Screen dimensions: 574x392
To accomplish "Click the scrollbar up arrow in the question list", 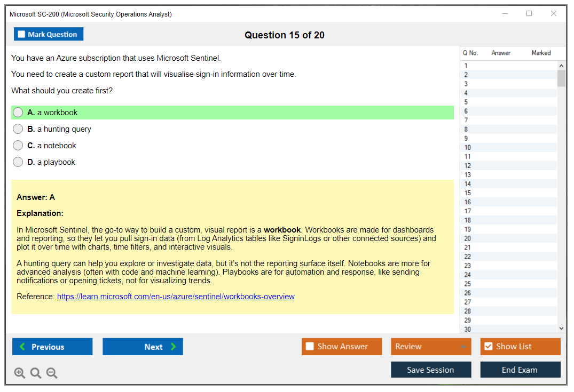I will tap(561, 65).
